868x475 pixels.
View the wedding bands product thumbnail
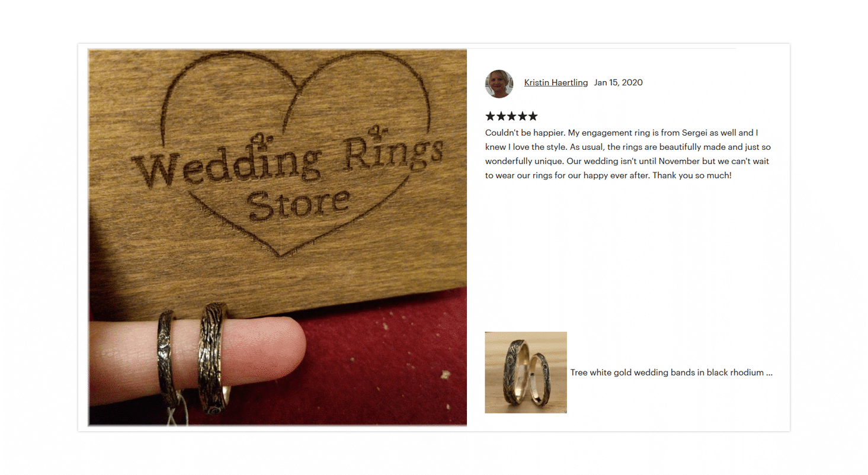(x=526, y=372)
